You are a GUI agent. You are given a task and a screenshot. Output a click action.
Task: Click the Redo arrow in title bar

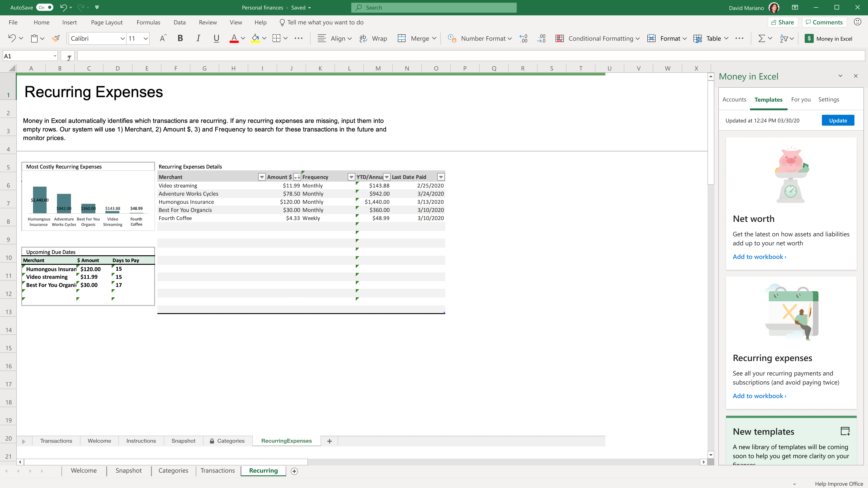coord(80,7)
